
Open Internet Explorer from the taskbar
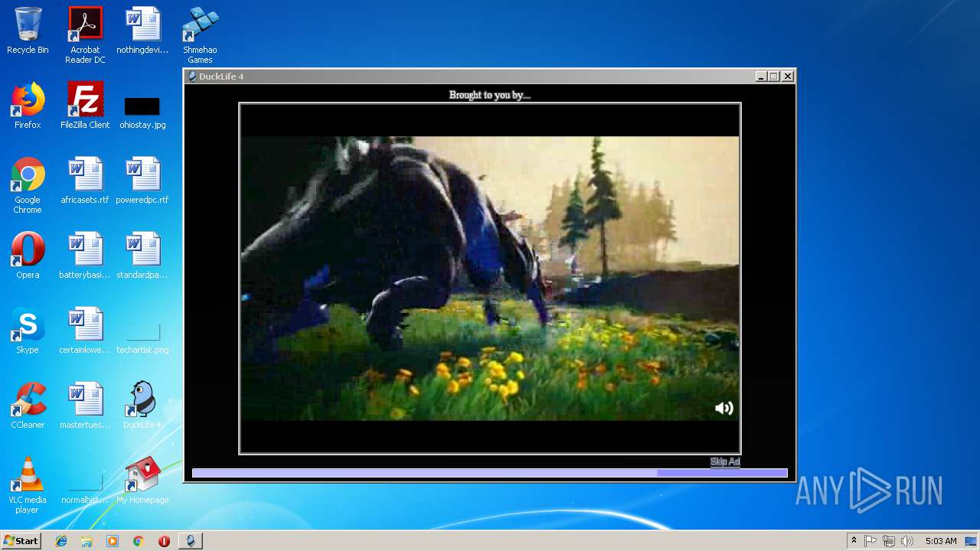coord(61,541)
